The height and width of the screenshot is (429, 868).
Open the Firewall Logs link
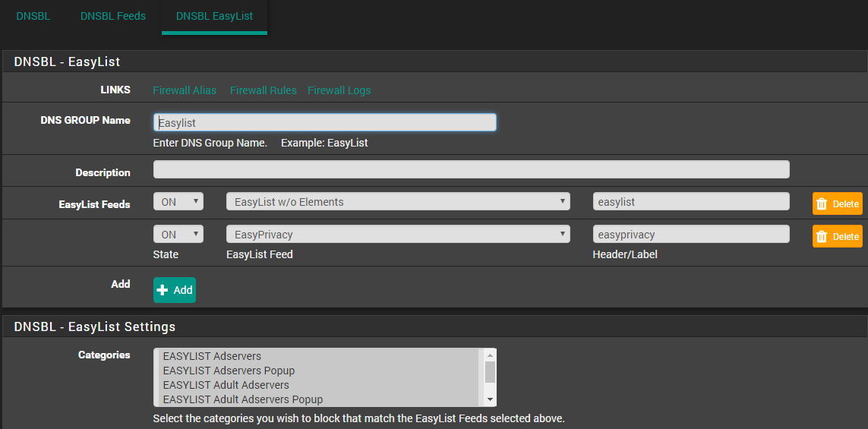coord(339,90)
